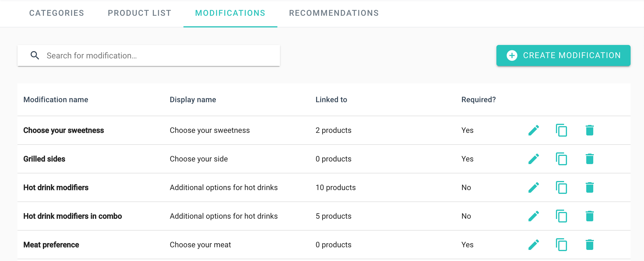Switch to the Categories tab
Viewport: 644px width, 261px height.
[x=57, y=13]
